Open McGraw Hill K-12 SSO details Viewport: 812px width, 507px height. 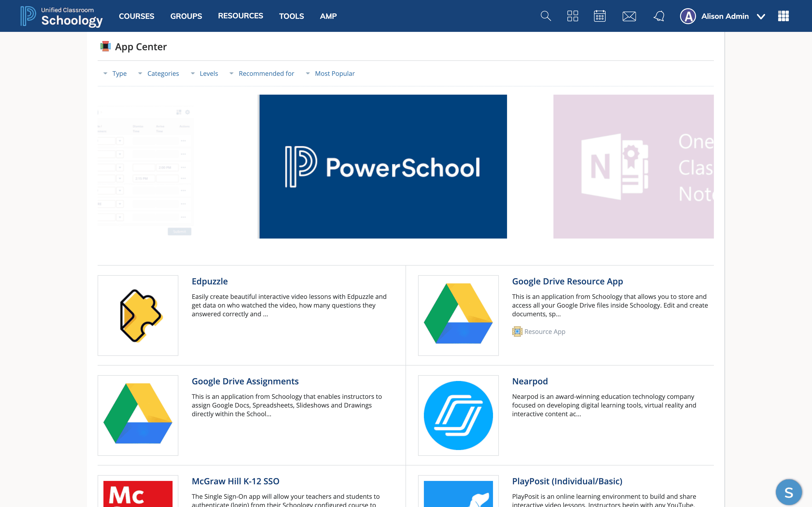click(x=235, y=481)
